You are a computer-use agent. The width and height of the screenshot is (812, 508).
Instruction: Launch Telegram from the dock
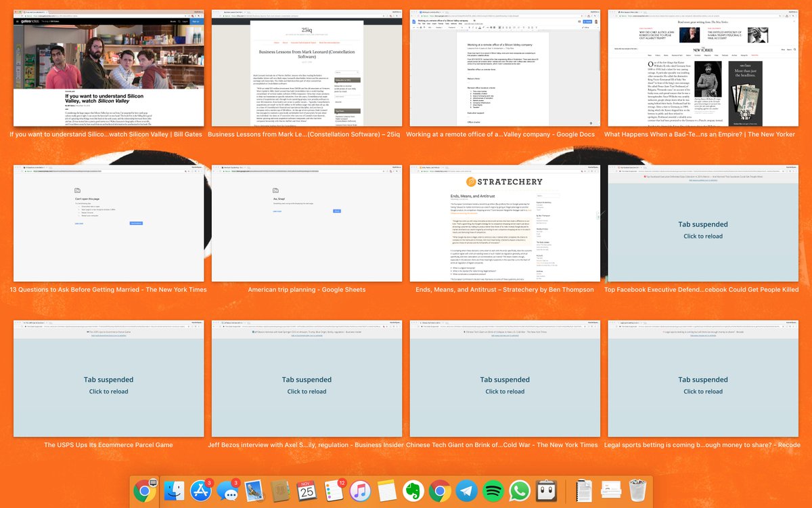(466, 490)
